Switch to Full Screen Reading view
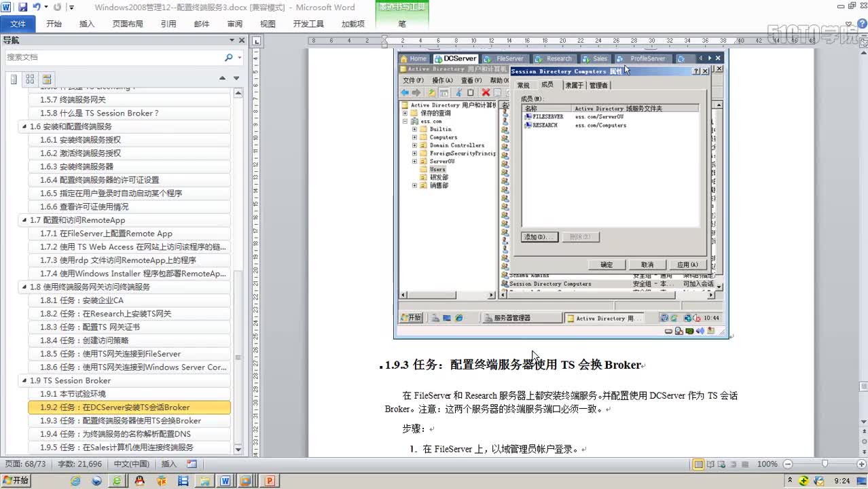This screenshot has height=489, width=868. click(710, 465)
